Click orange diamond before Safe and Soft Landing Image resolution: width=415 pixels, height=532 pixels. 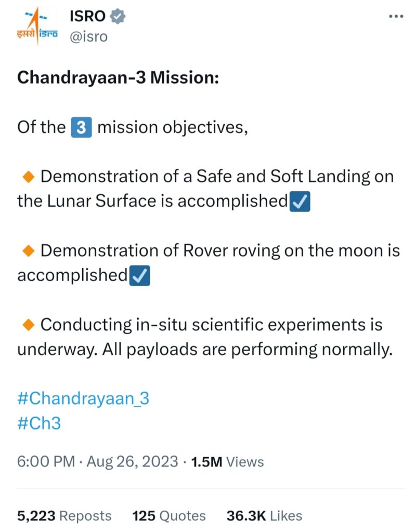click(x=29, y=177)
